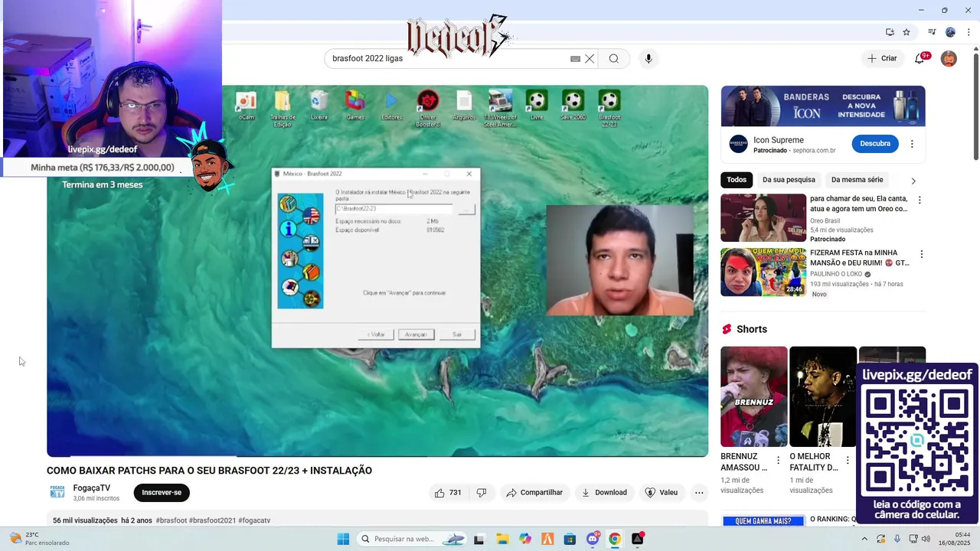Open options menu for Icon Supreme ad

pyautogui.click(x=912, y=144)
